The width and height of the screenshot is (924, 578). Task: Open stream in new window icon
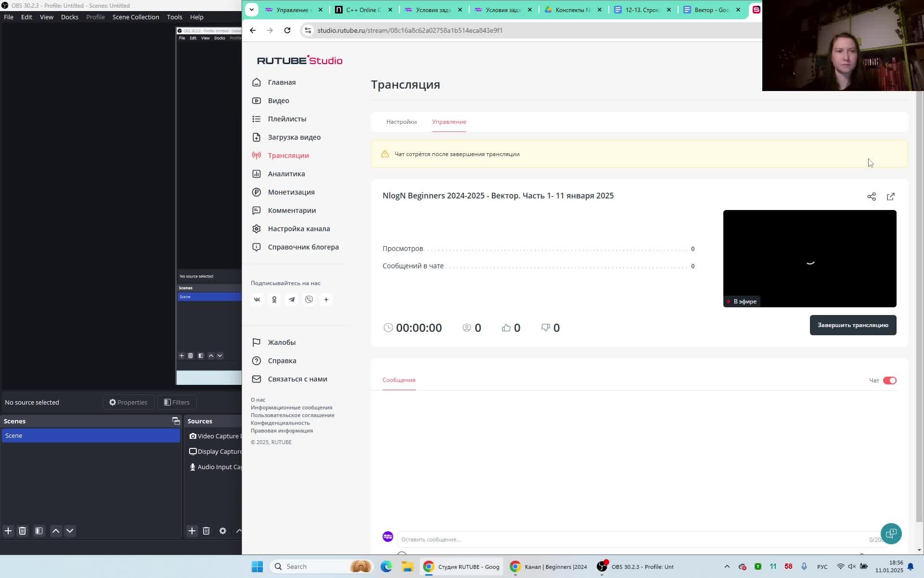891,197
